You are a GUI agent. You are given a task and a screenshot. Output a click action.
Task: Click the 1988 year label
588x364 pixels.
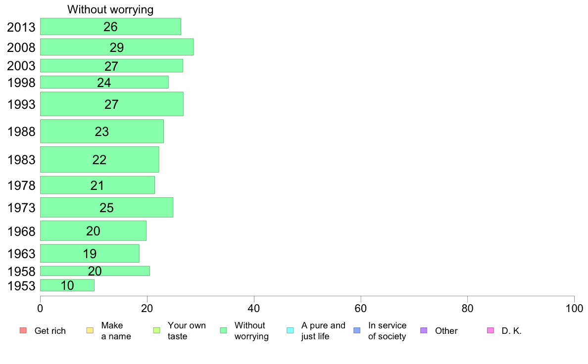(x=21, y=132)
